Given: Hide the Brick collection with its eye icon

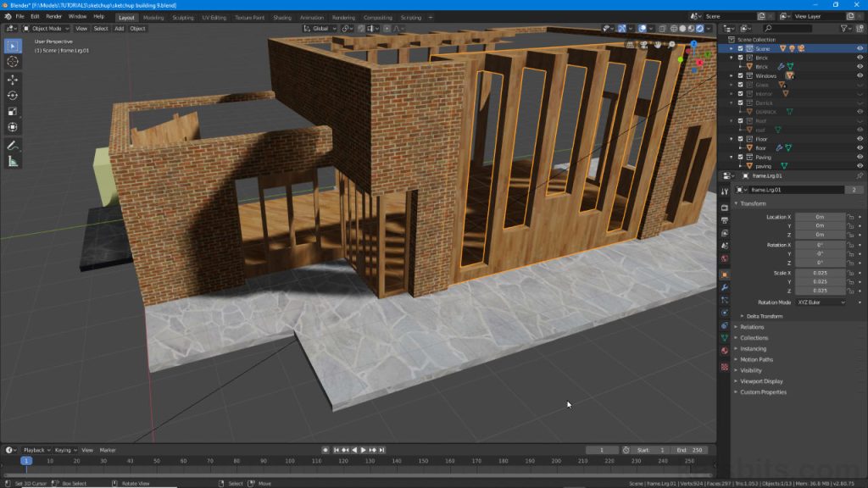Looking at the screenshot, I should (860, 58).
